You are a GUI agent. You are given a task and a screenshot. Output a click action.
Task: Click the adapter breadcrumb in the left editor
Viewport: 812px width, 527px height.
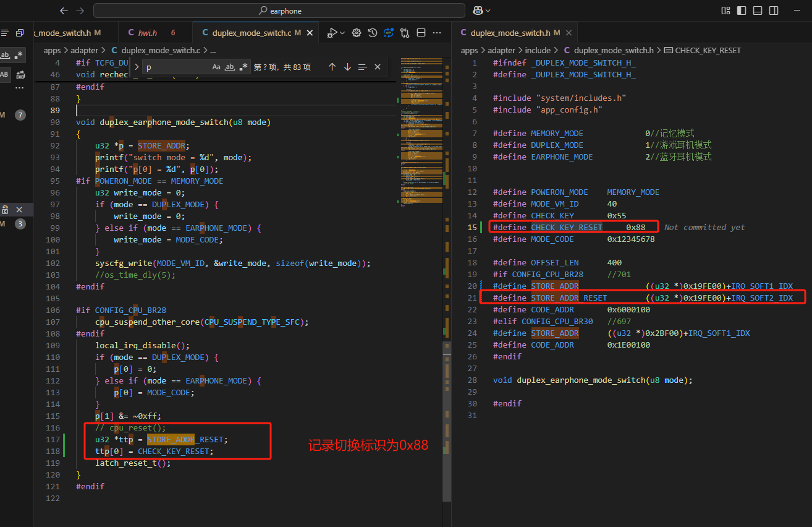[x=84, y=51]
